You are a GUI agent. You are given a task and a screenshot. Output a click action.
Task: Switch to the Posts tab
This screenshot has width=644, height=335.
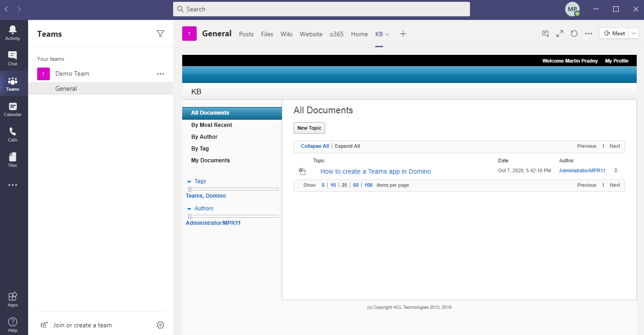pyautogui.click(x=246, y=34)
